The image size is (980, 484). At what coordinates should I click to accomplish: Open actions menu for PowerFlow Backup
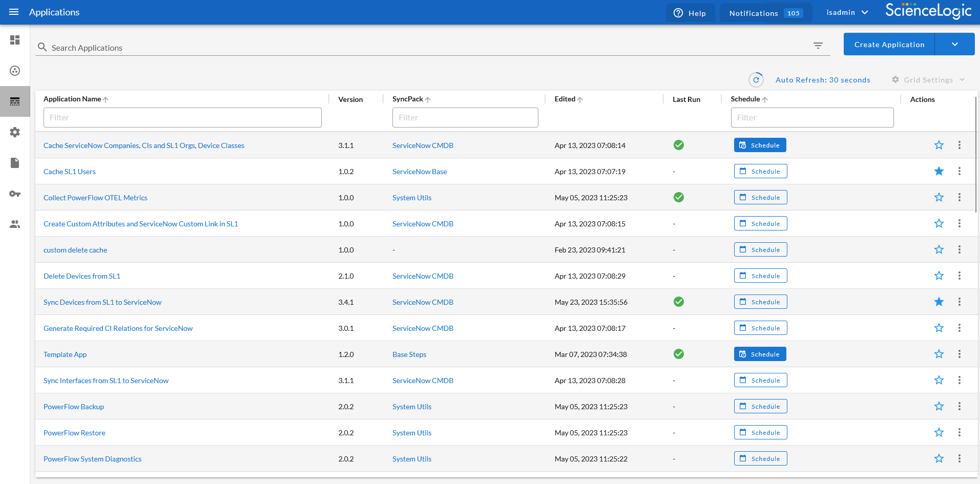959,406
